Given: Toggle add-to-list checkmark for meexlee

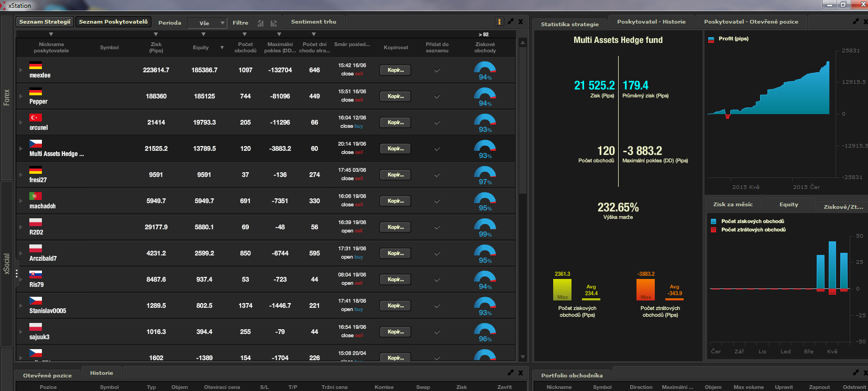Looking at the screenshot, I should click(437, 71).
